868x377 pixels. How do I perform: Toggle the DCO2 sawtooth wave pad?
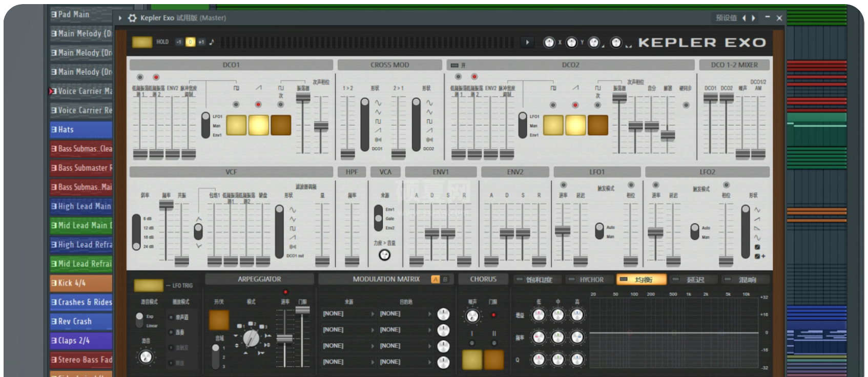point(575,125)
